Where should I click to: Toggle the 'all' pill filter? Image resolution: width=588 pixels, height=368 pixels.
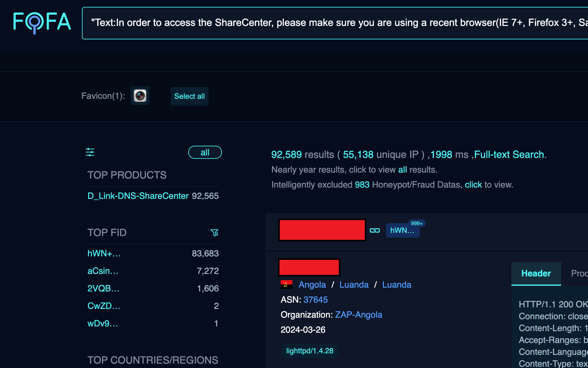205,152
